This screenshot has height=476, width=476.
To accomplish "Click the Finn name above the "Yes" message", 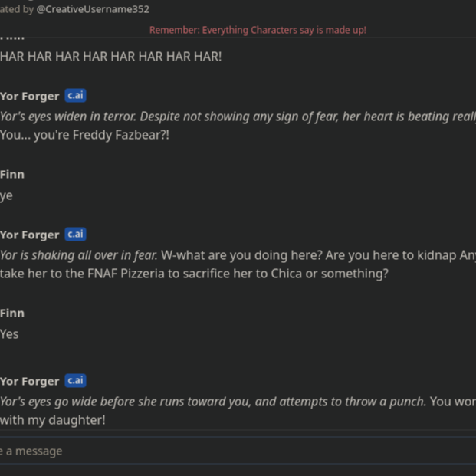I will coord(12,314).
